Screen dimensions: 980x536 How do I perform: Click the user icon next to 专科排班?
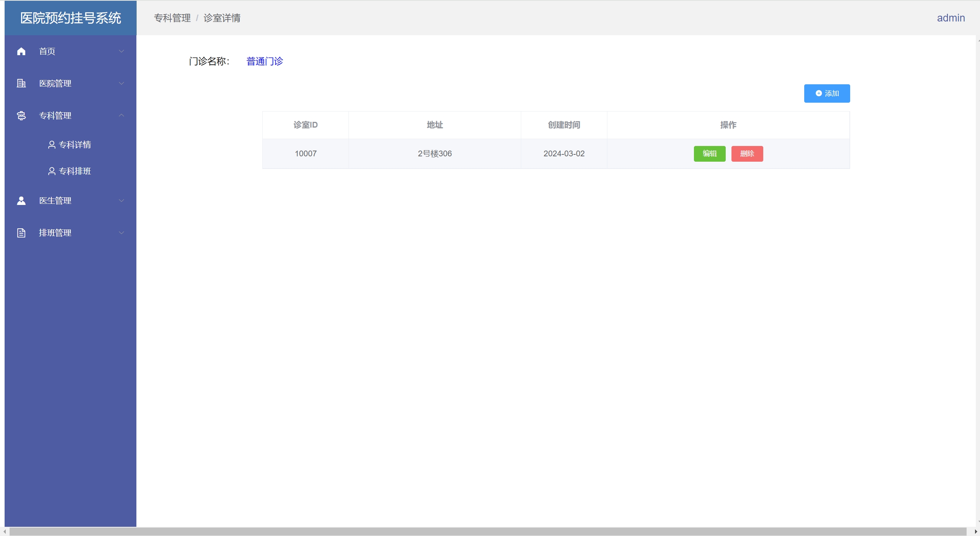(x=52, y=171)
